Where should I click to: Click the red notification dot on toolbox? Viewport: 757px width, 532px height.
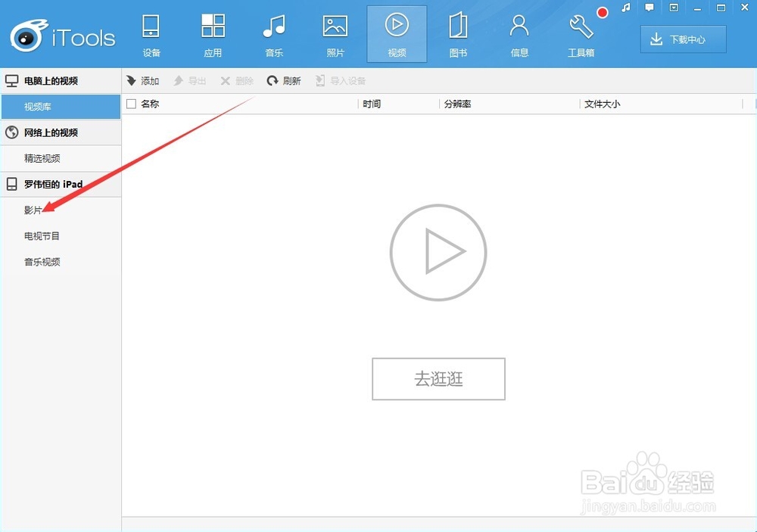[602, 13]
